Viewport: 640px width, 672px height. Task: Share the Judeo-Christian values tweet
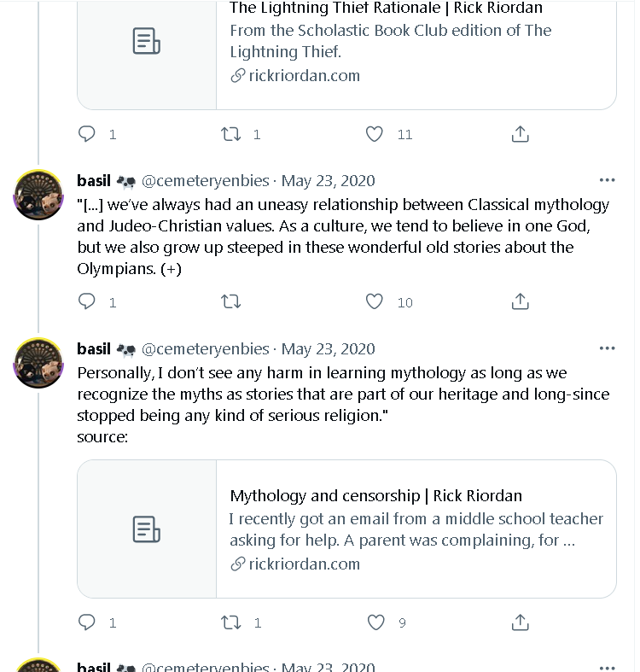(521, 301)
